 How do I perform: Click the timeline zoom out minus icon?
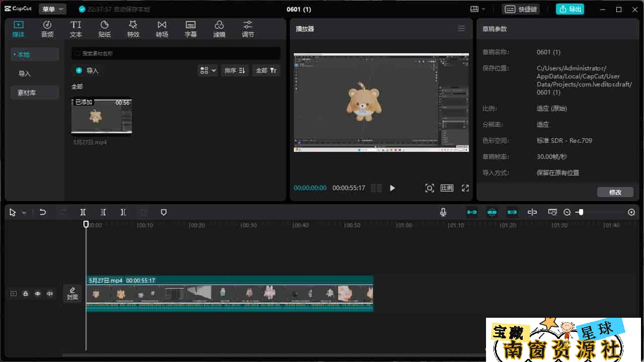[567, 212]
